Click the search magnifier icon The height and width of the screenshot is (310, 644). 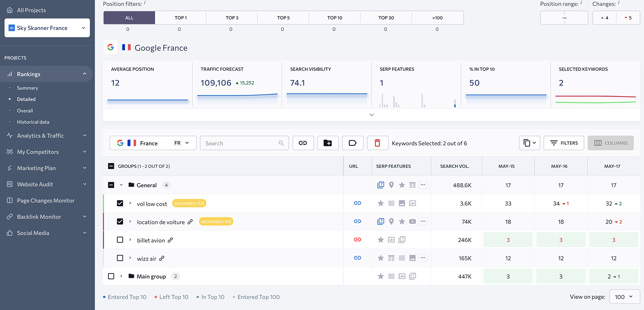tap(281, 143)
